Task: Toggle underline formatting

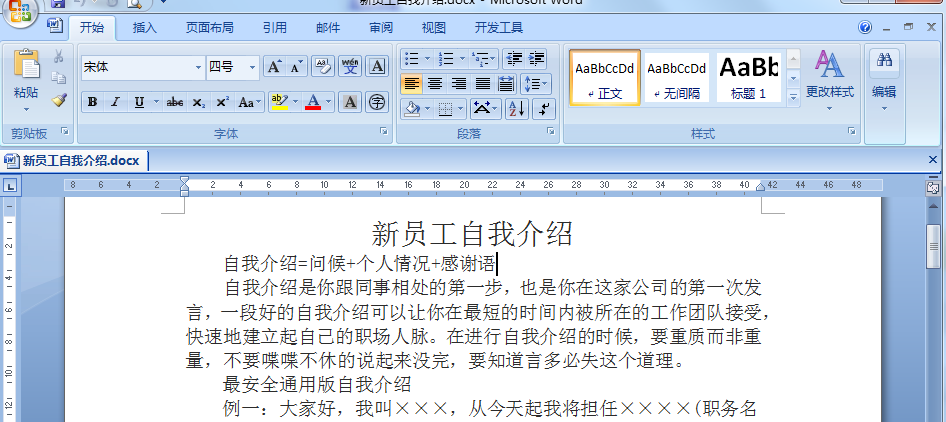Action: tap(139, 102)
